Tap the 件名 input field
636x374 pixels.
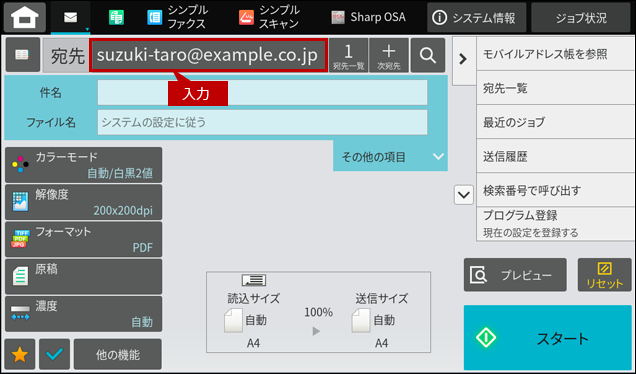point(262,92)
